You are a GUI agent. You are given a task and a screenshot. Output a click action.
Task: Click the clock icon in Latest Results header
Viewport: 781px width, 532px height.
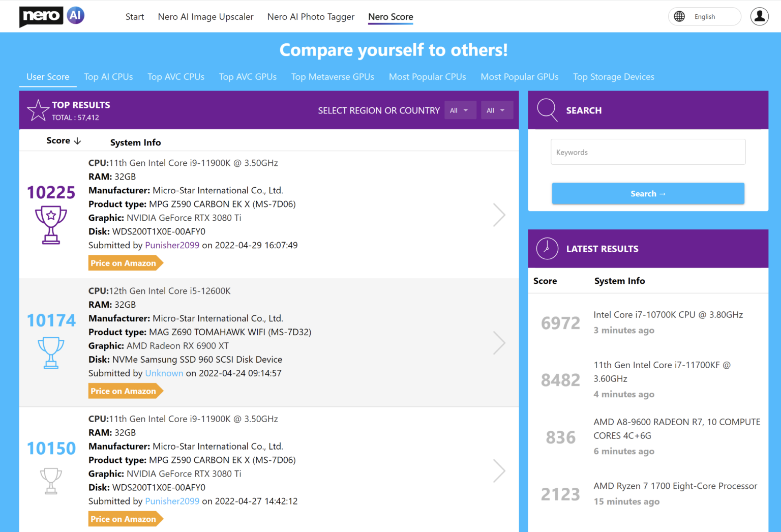coord(547,248)
